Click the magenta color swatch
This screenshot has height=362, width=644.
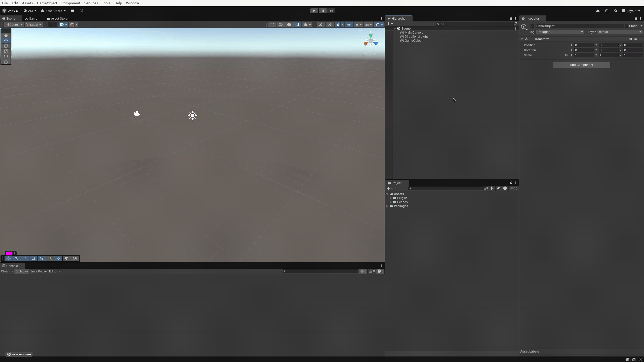[9, 253]
